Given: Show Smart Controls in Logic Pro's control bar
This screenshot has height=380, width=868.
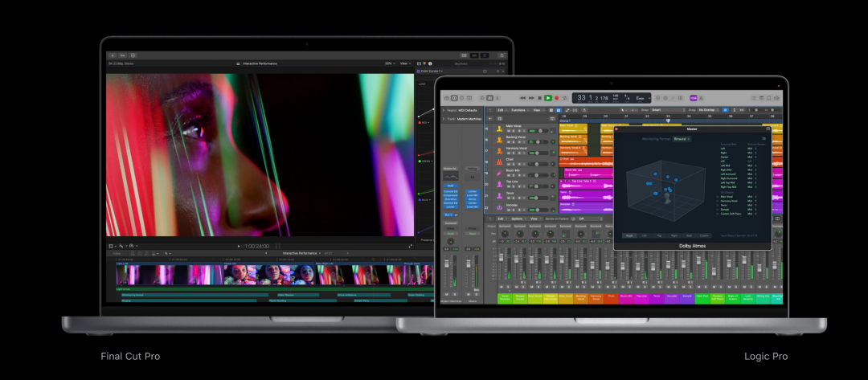Looking at the screenshot, I should tap(483, 98).
